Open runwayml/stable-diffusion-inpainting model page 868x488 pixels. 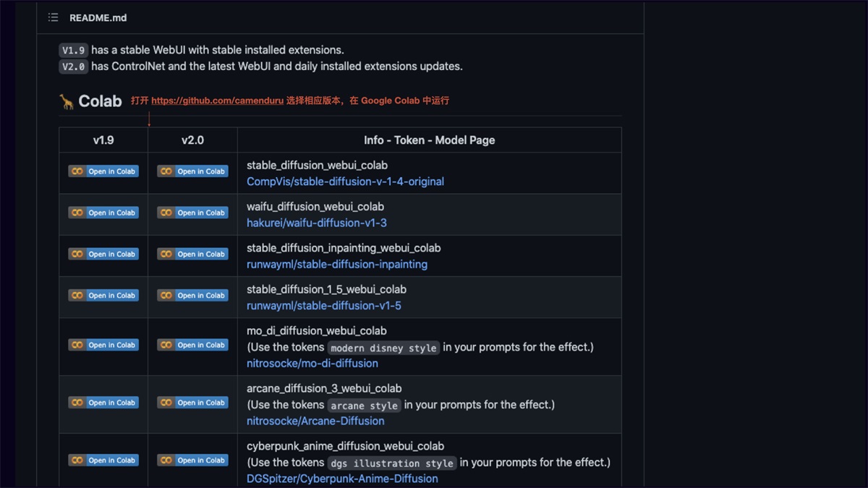pyautogui.click(x=337, y=264)
